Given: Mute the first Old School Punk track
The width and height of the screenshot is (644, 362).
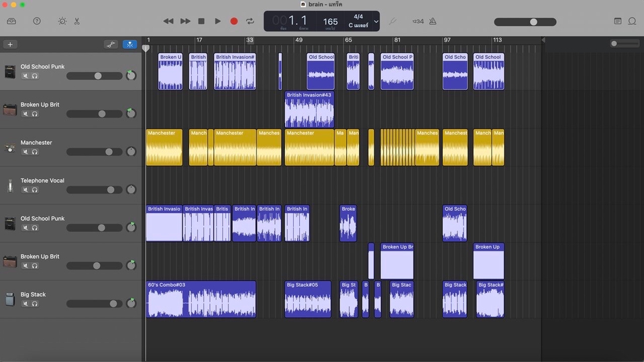Looking at the screenshot, I should coord(25,76).
